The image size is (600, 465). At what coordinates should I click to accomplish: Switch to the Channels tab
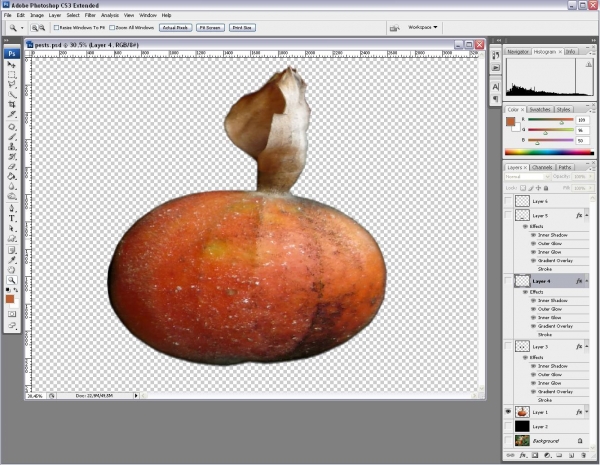click(542, 167)
